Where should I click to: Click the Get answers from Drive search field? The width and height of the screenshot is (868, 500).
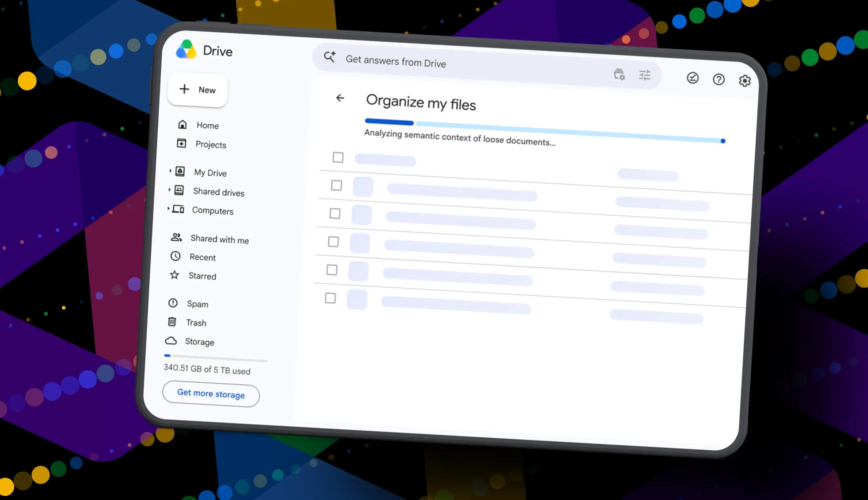pyautogui.click(x=487, y=66)
